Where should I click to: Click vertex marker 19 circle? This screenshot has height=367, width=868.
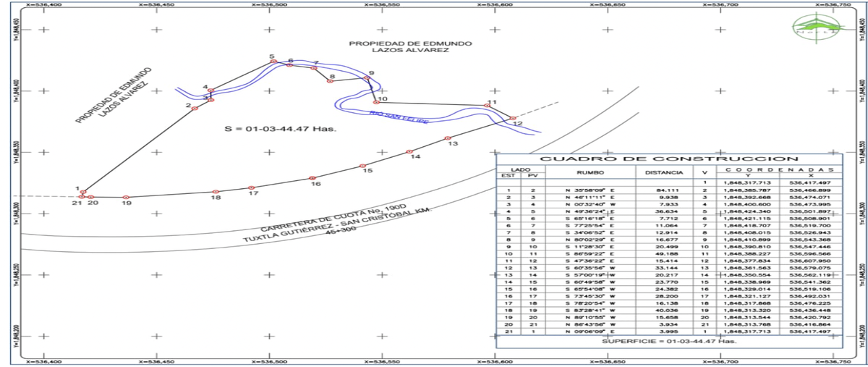point(126,198)
